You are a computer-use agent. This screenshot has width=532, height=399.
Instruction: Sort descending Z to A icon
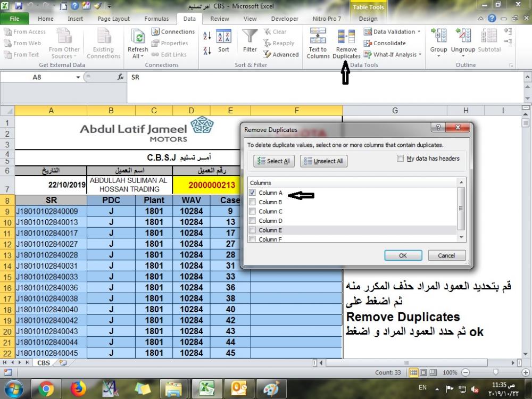tap(207, 51)
